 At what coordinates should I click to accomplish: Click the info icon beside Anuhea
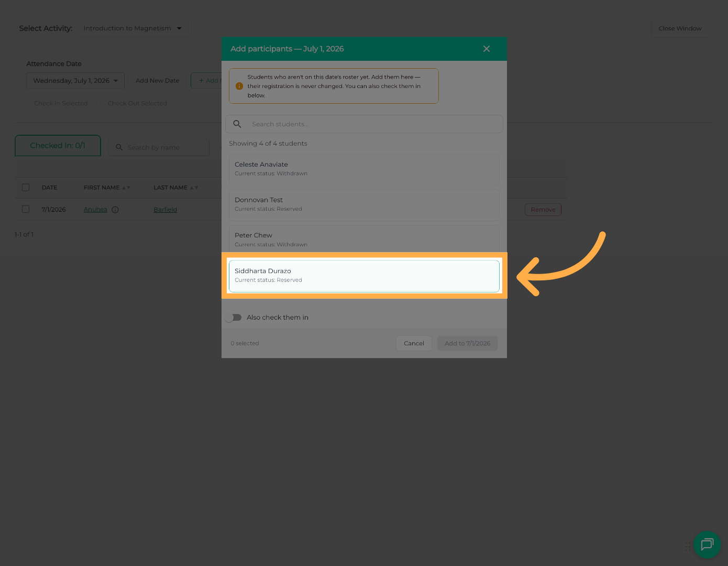click(x=115, y=210)
